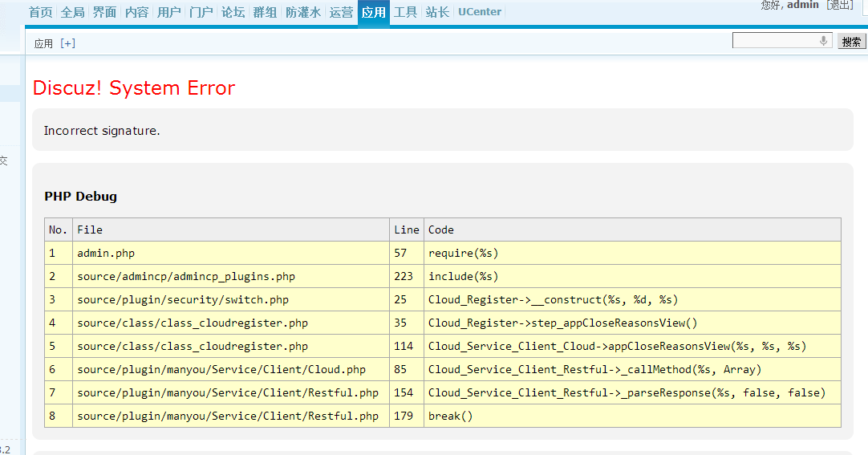The height and width of the screenshot is (455, 868).
Task: Click the 应用 breadcrumb label
Action: point(43,44)
